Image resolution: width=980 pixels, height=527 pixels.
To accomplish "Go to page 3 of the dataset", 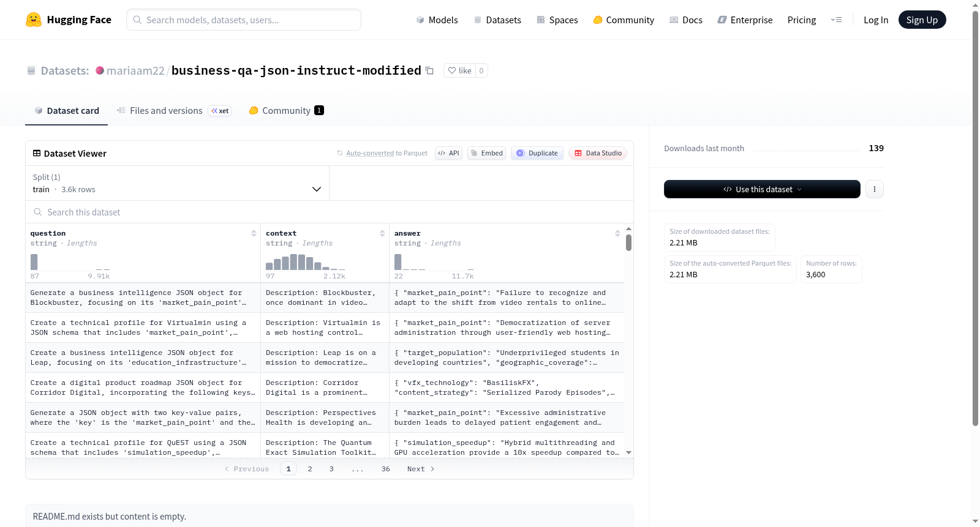I will 331,469.
